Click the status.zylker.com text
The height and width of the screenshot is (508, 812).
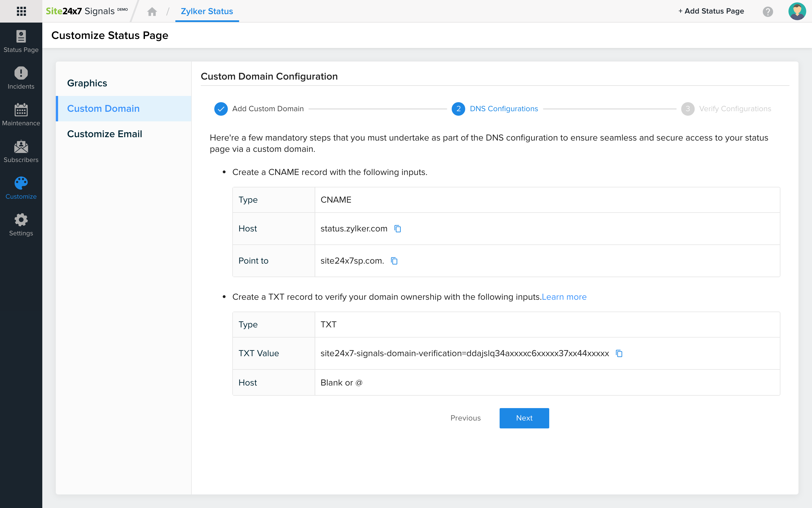(x=354, y=229)
